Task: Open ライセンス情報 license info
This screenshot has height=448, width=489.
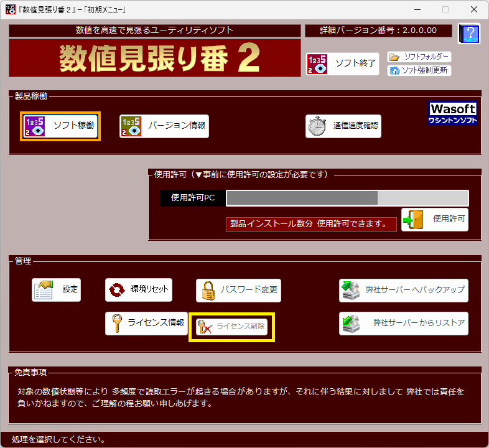Action: [147, 323]
